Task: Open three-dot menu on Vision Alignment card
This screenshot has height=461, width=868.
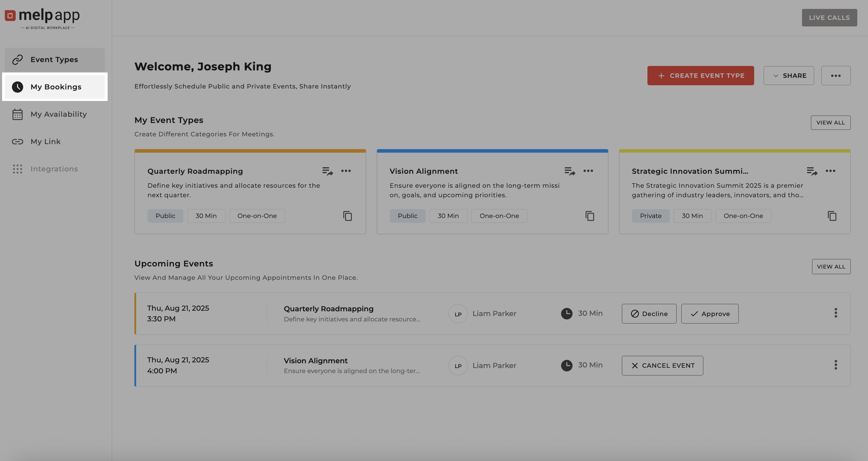Action: click(588, 171)
